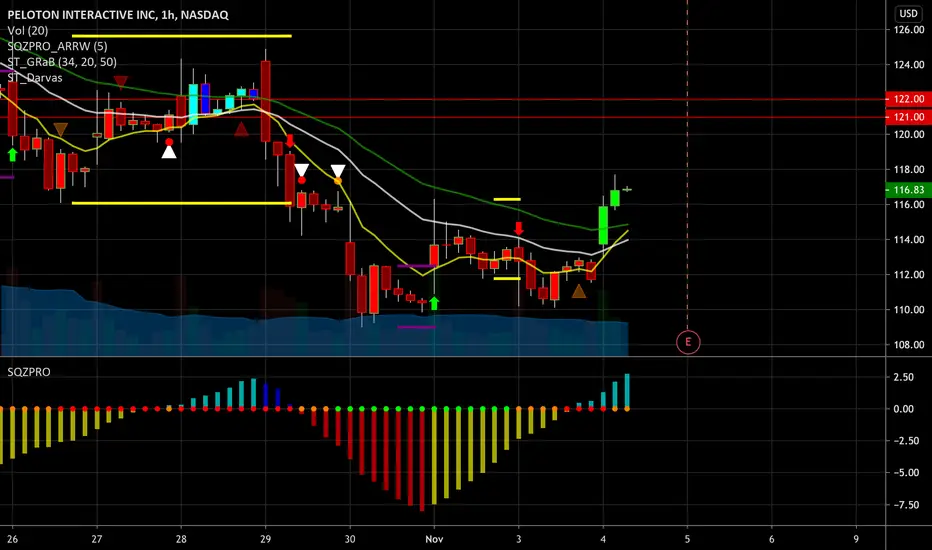Select the SQZPRO_ARRW (5) indicator label

(57, 46)
